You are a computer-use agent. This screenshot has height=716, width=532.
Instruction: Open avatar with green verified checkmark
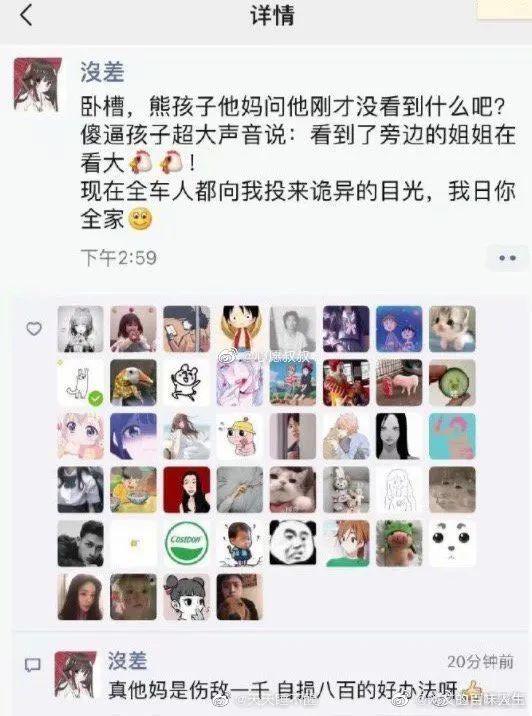[x=80, y=383]
